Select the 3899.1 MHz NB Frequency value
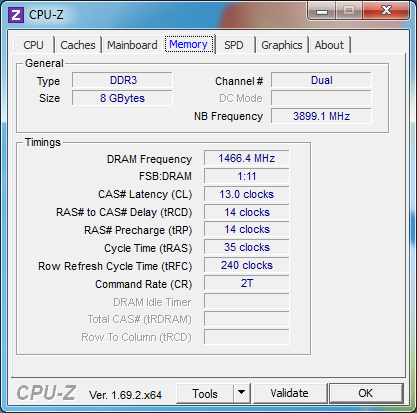Image resolution: width=417 pixels, height=413 pixels. tap(321, 116)
